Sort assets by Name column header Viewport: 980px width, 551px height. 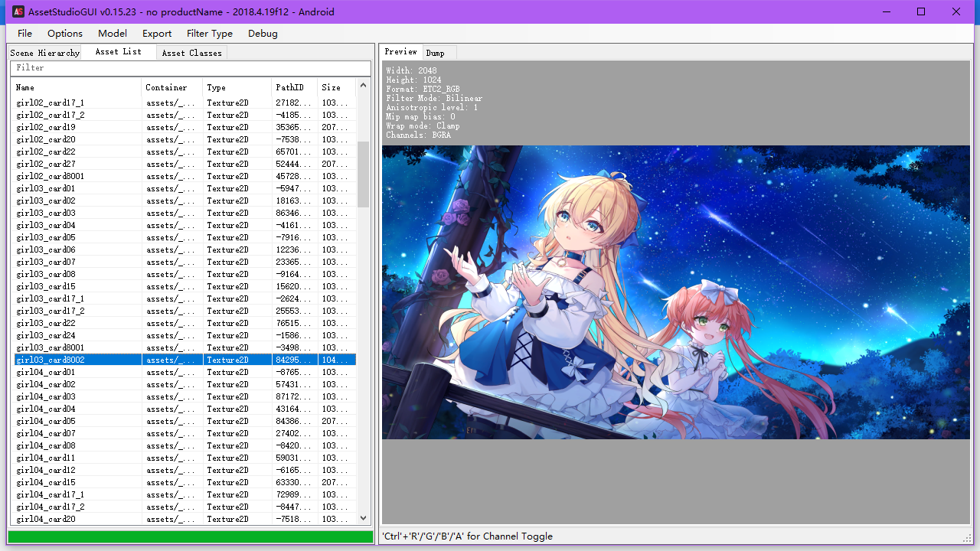[x=76, y=87]
